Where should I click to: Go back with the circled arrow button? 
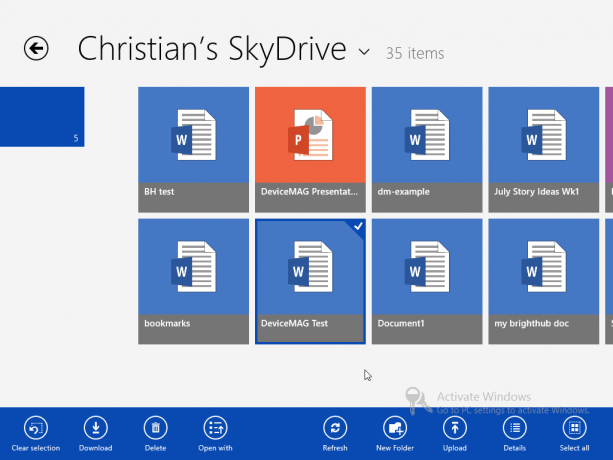tap(36, 48)
